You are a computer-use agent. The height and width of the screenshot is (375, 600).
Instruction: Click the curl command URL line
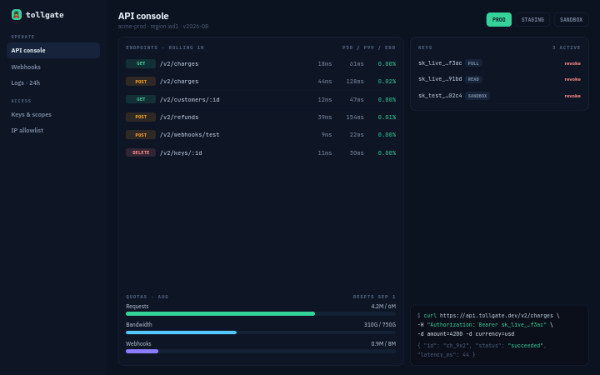pyautogui.click(x=488, y=316)
